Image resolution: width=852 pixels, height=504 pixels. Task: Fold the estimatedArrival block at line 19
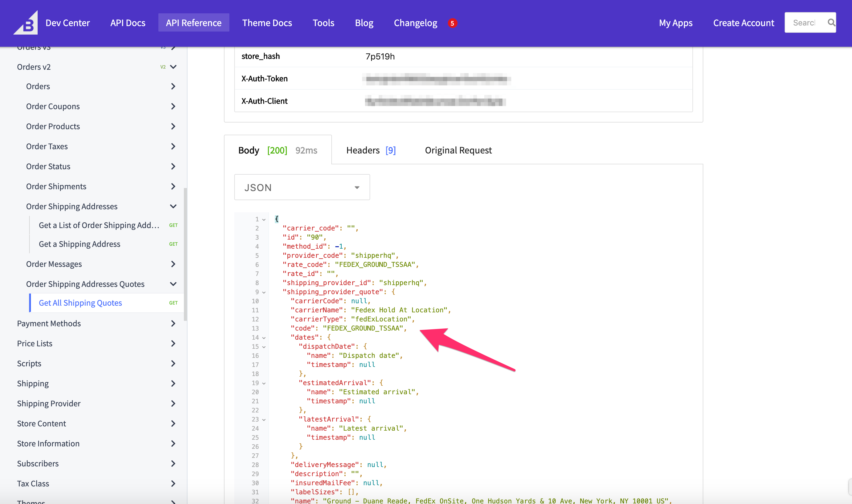point(264,383)
